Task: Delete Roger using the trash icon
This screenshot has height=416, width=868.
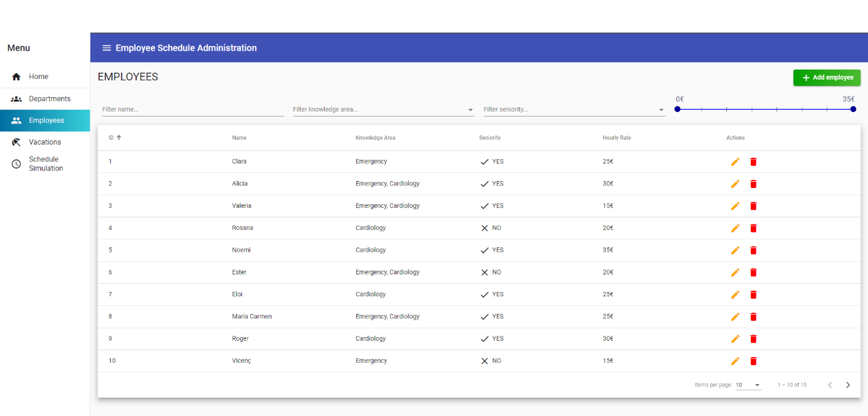Action: 753,339
